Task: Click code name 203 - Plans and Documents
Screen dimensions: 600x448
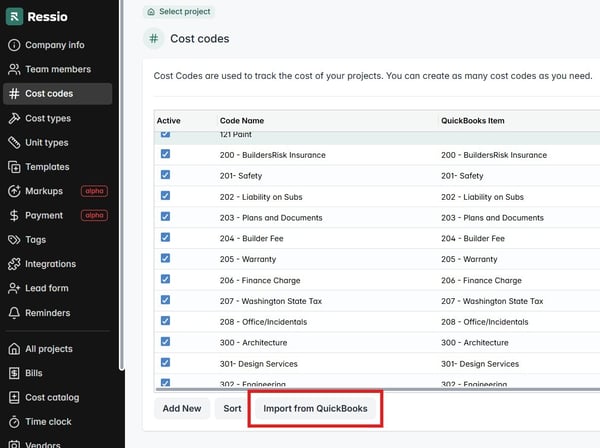Action: [271, 218]
